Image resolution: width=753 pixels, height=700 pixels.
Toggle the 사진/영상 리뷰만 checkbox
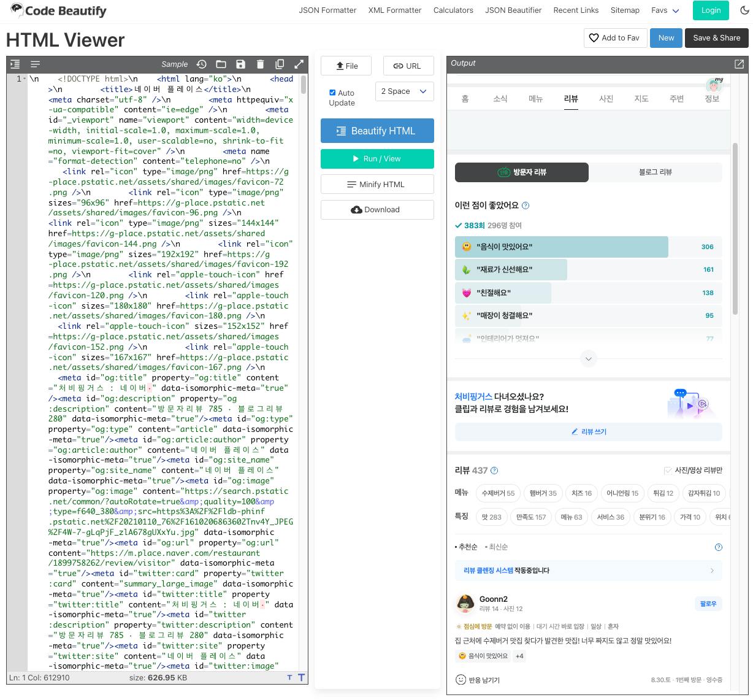[x=668, y=471]
